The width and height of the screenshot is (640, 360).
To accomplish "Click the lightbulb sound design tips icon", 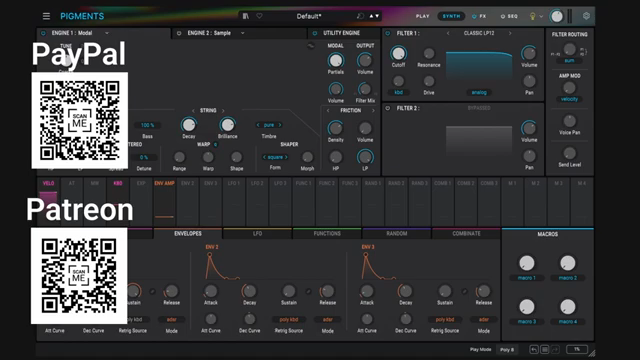I will point(532,16).
